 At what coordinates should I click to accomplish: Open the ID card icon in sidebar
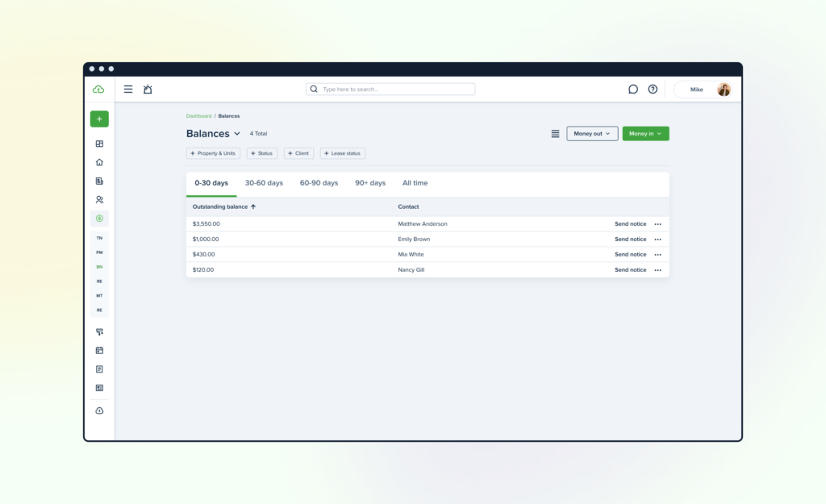tap(99, 388)
